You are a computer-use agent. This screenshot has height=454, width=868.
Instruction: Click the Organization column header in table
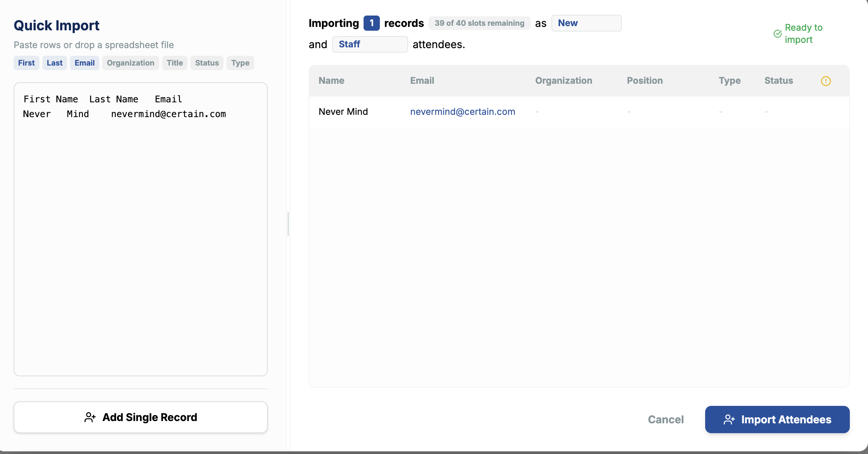pyautogui.click(x=564, y=81)
